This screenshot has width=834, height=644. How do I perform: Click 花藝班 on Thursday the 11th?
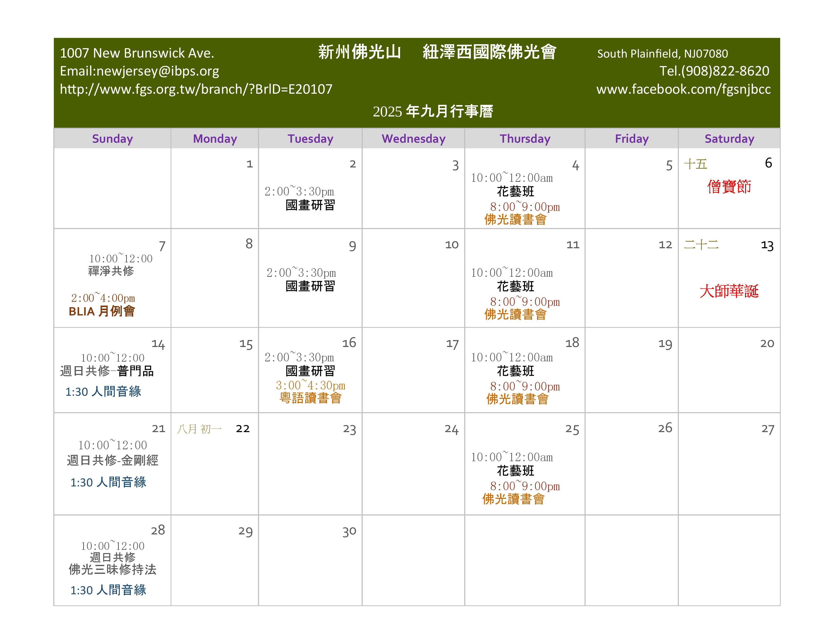click(x=515, y=287)
